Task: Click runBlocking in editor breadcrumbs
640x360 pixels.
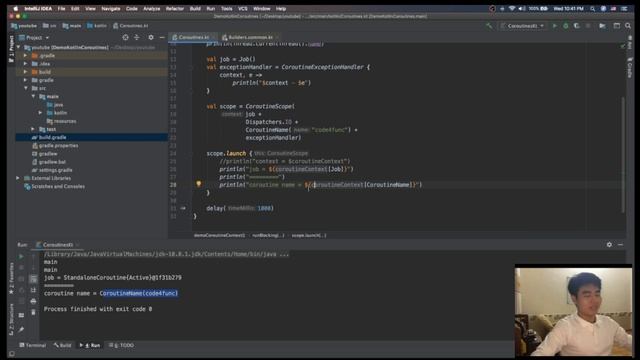Action: pyautogui.click(x=268, y=236)
